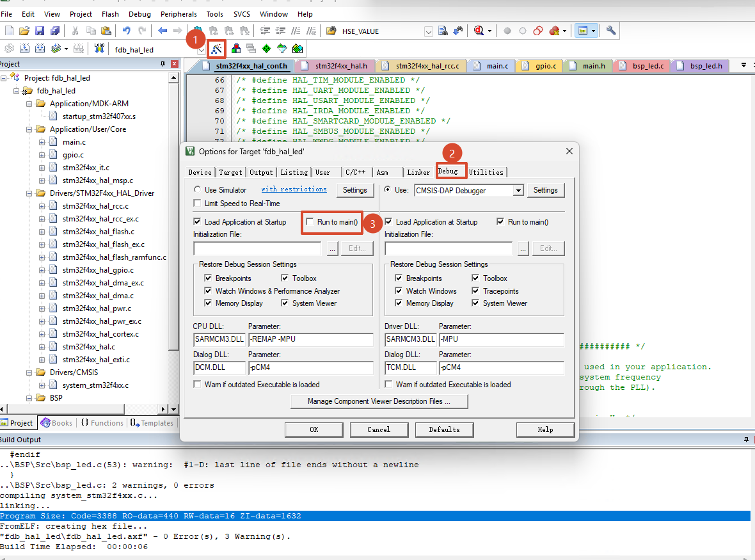Uncheck the Tracepoints checkbox
Screen dimensions: 755x560
[x=476, y=291]
